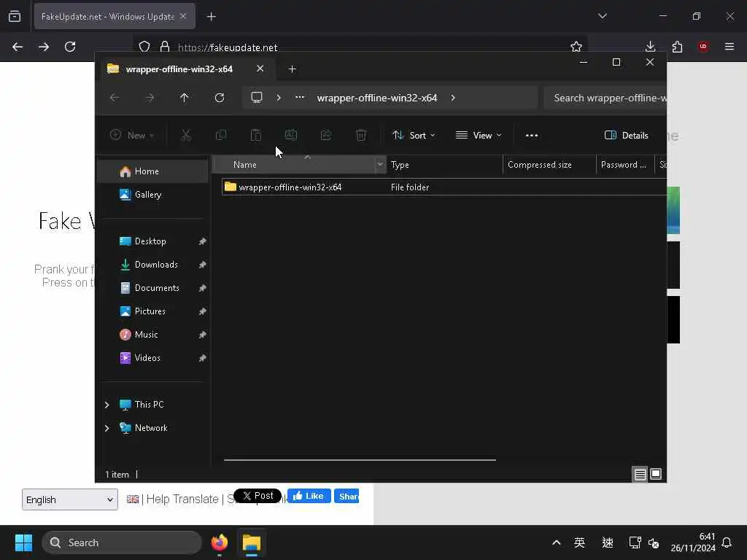The image size is (747, 560).
Task: Open Name column filter dropdown arrow
Action: 379,164
